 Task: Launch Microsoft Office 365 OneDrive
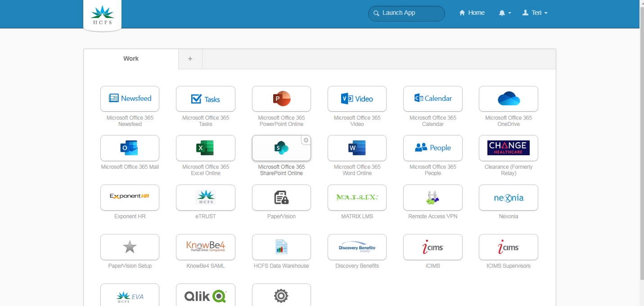tap(508, 99)
